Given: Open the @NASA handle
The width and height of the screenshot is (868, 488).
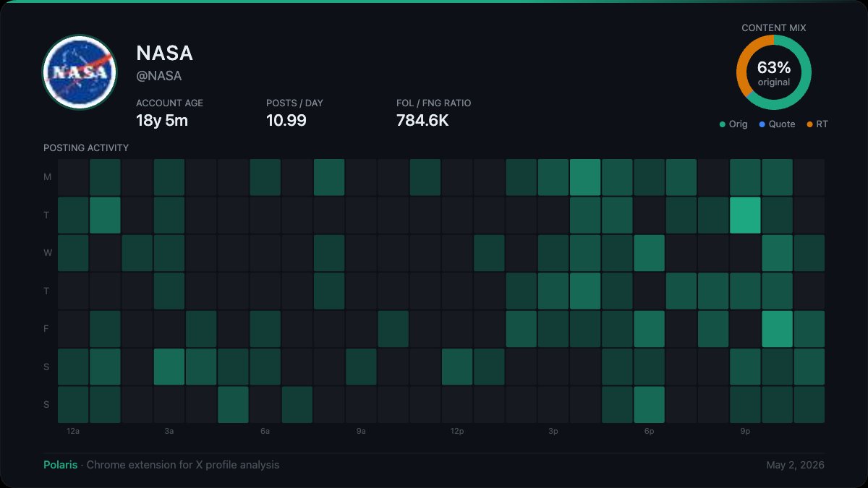Looking at the screenshot, I should 158,76.
